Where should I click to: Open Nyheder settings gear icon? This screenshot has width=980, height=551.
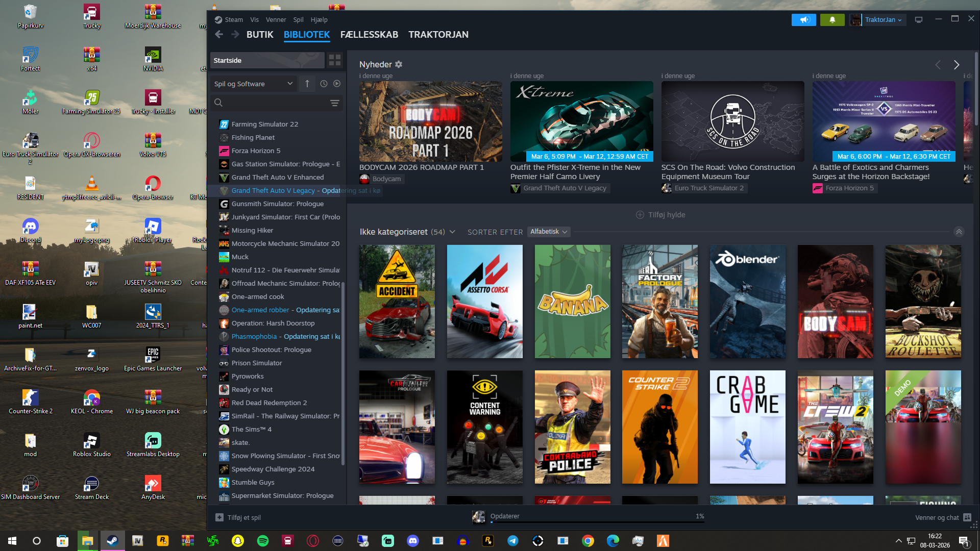tap(399, 64)
